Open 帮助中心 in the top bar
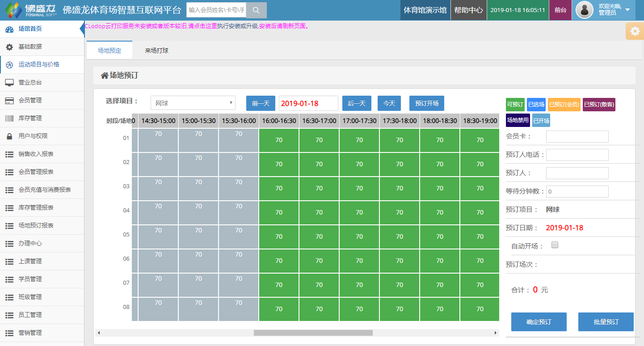Image resolution: width=644 pixels, height=346 pixels. (x=468, y=10)
